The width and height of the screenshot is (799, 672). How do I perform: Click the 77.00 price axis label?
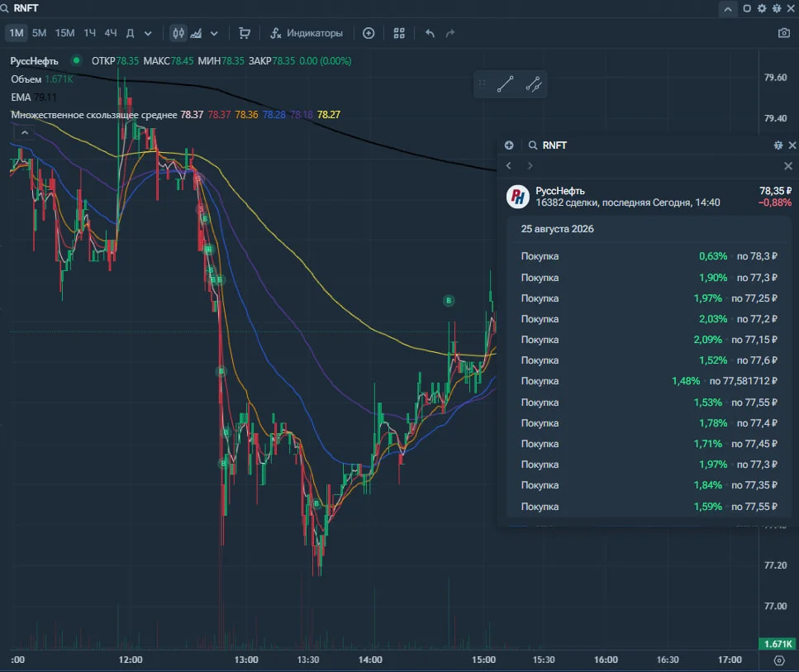pos(775,606)
